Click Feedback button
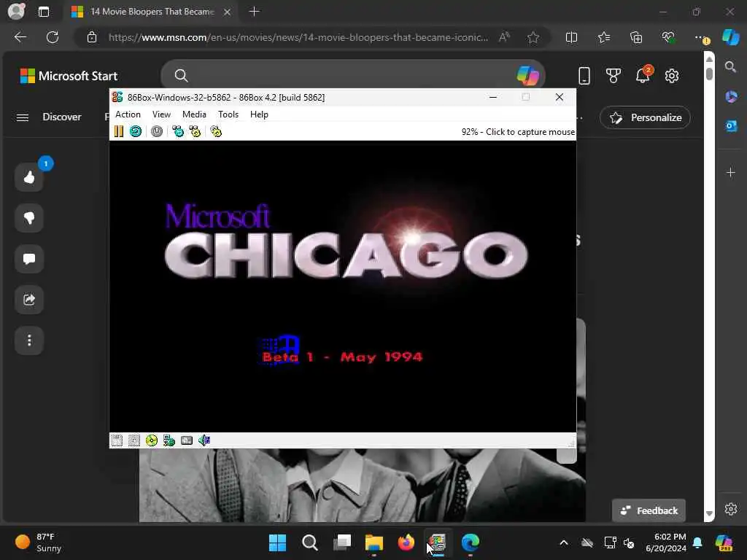747x560 pixels. [649, 510]
